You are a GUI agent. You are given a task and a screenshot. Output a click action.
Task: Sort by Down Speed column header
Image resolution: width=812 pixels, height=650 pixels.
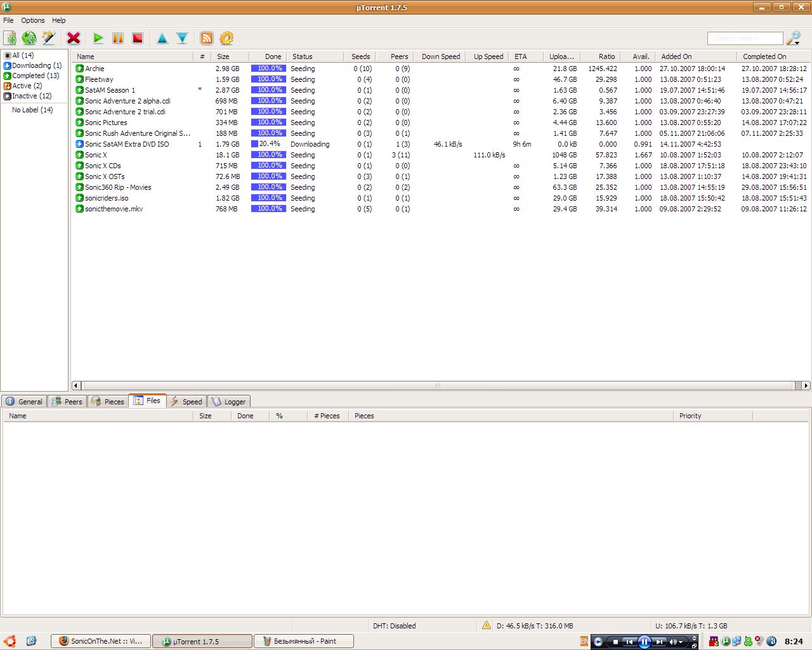(441, 56)
